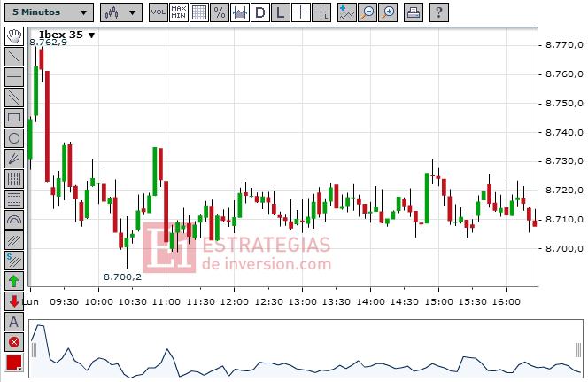Print the chart with the printer icon
The width and height of the screenshot is (588, 382).
(x=414, y=12)
